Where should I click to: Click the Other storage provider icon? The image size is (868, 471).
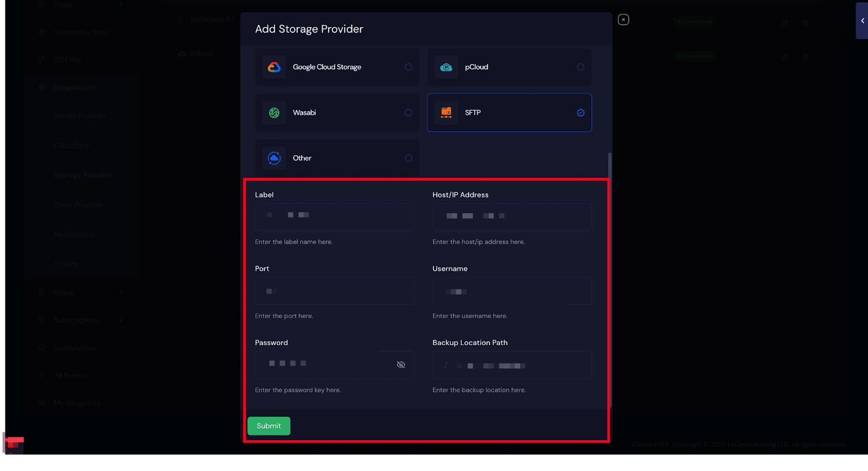pos(275,158)
